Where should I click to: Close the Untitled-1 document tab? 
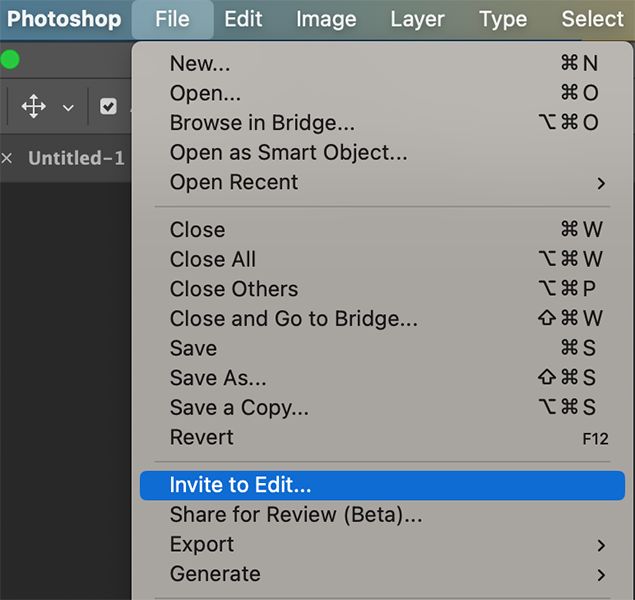pos(7,158)
